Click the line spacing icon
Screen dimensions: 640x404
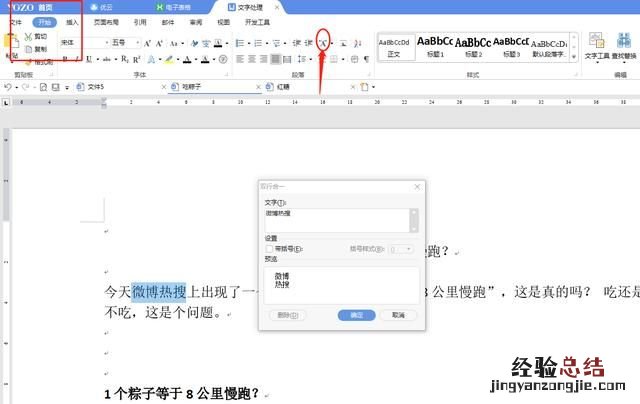tap(302, 59)
